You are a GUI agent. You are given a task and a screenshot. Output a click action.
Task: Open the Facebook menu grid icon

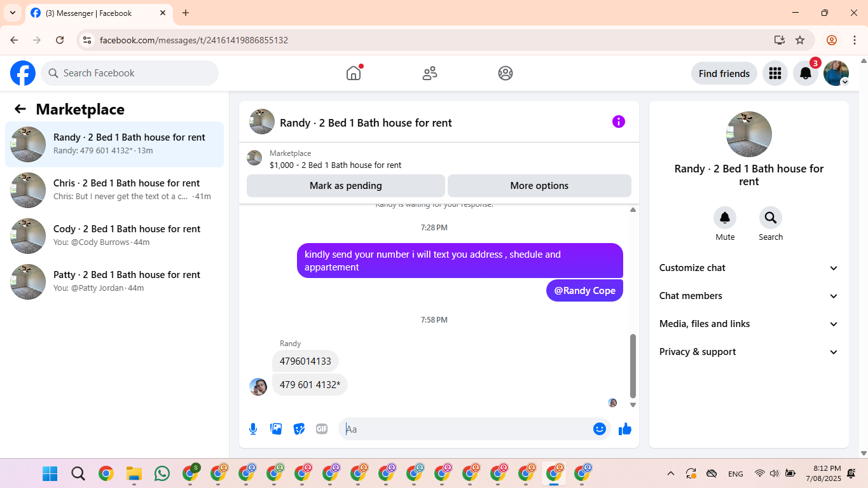(775, 73)
